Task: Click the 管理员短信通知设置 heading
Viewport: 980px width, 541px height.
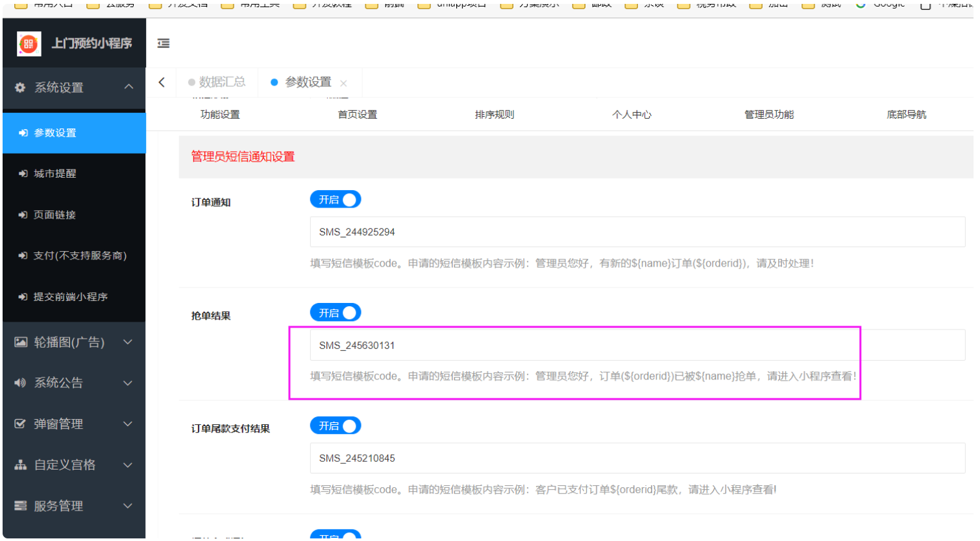Action: [x=243, y=157]
